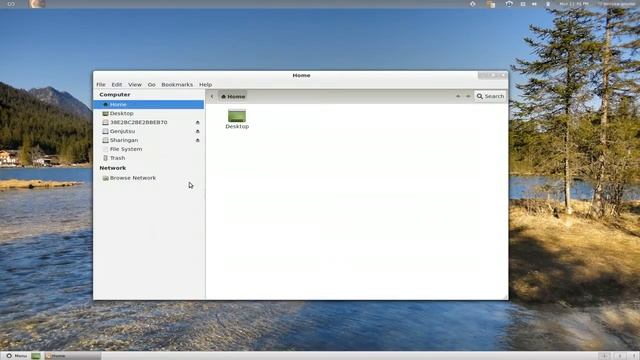The height and width of the screenshot is (360, 640).
Task: Open the Edit menu
Action: (x=117, y=84)
